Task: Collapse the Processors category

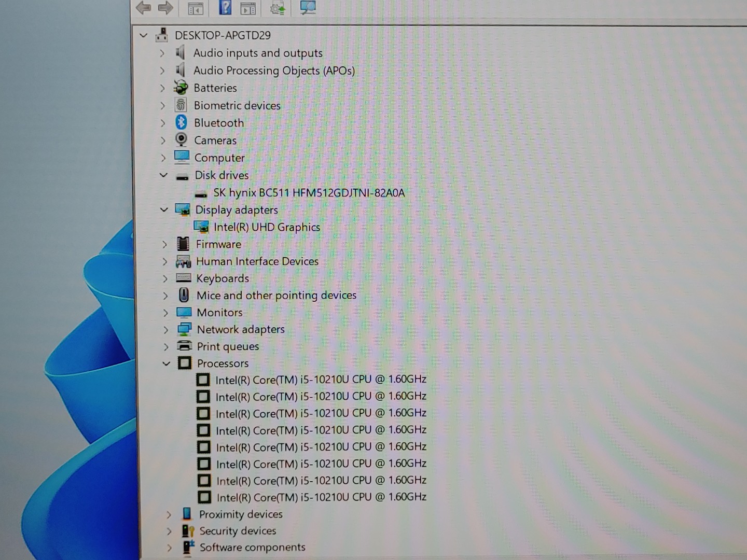Action: tap(166, 363)
